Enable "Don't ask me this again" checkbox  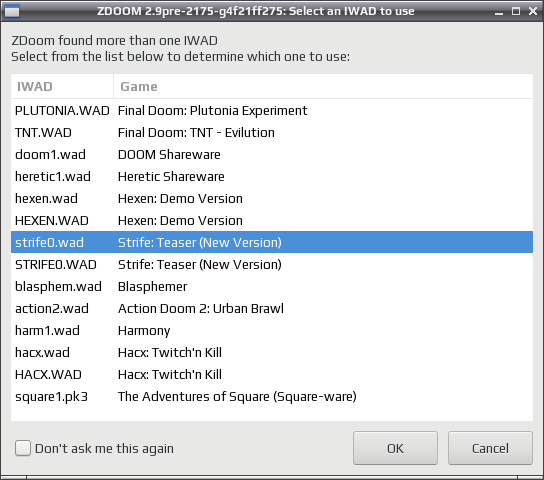click(x=23, y=448)
